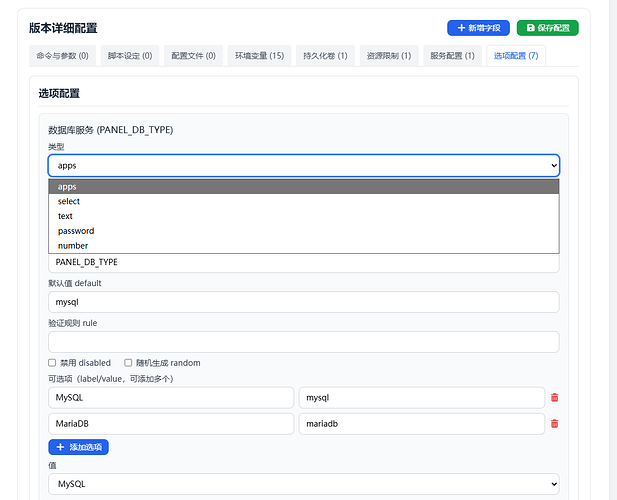Viewport: 617px width, 500px height.
Task: Choose 'password' from the type list
Action: click(76, 231)
